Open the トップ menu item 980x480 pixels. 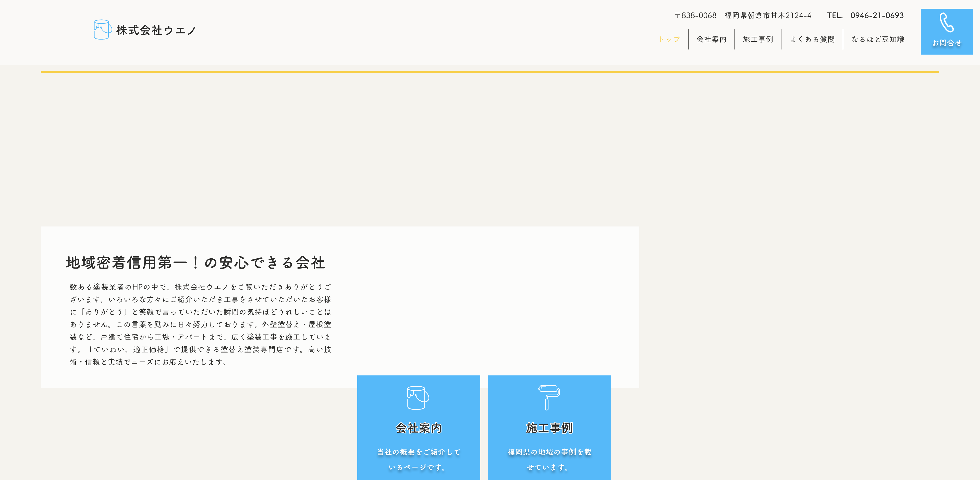[x=669, y=39]
